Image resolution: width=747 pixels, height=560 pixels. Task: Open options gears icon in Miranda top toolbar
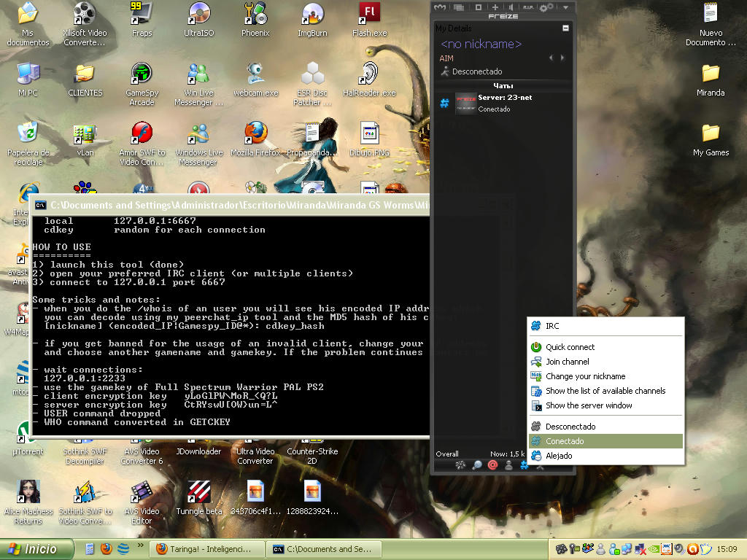(x=546, y=7)
